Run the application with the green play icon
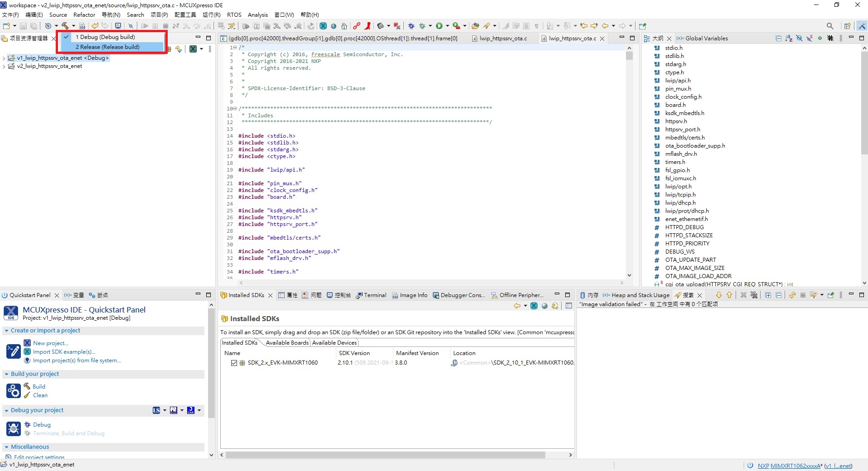868x471 pixels. coord(440,26)
